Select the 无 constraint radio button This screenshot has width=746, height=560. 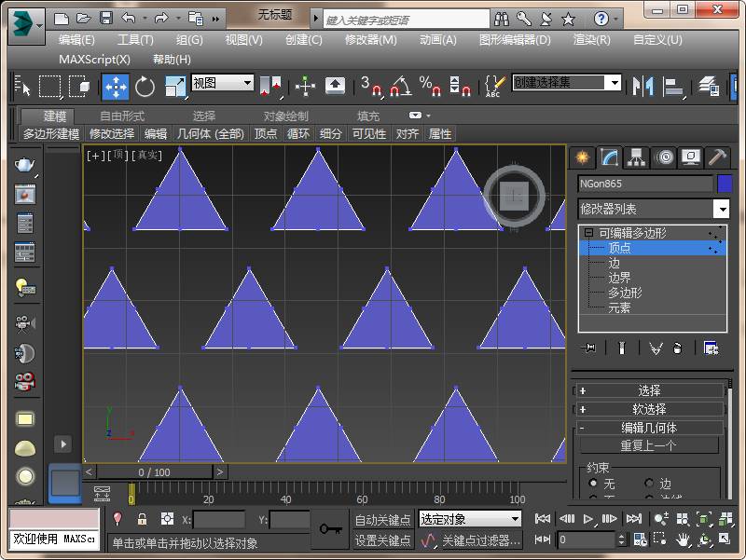tap(593, 483)
